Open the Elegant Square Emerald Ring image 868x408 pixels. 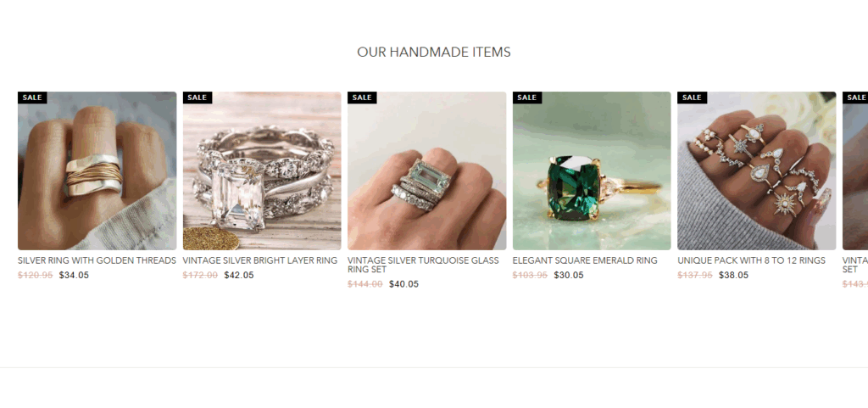[x=592, y=170]
